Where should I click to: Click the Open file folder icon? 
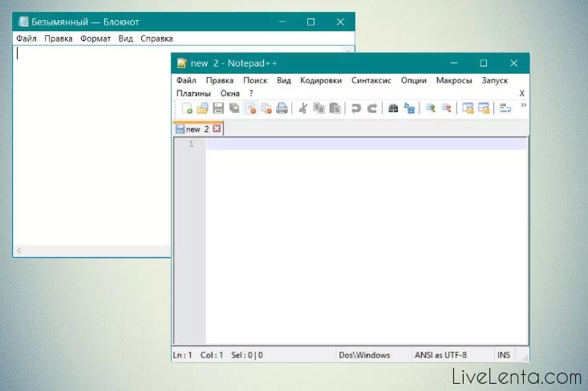[x=202, y=108]
